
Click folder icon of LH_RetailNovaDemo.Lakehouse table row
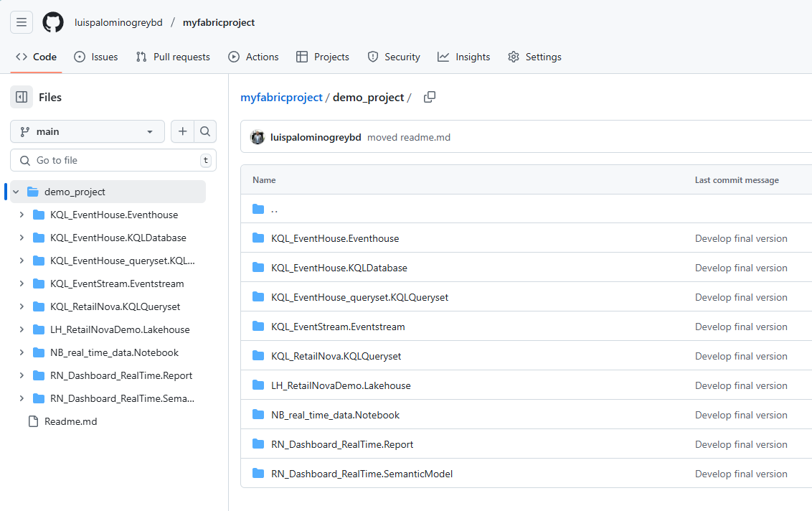pos(258,385)
